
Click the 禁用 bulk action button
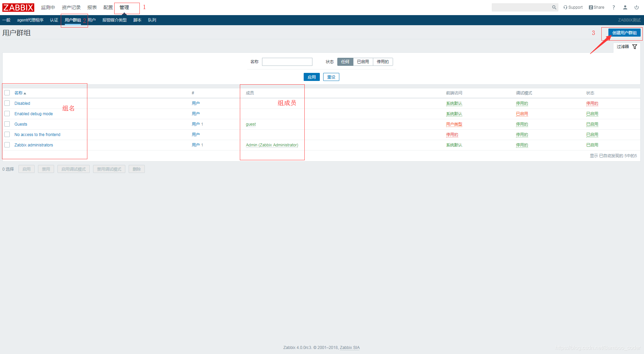pos(46,169)
